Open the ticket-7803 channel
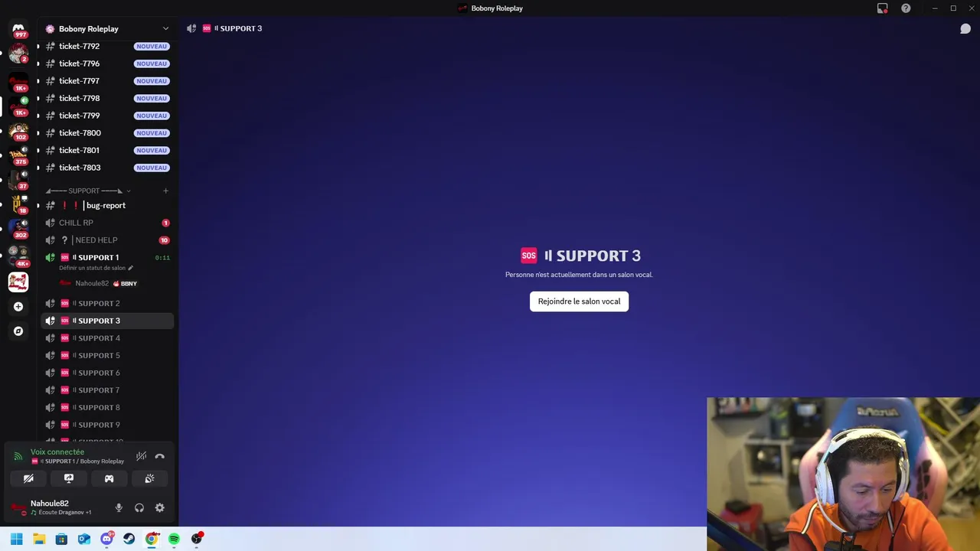Screen dimensions: 980x551 107,168
